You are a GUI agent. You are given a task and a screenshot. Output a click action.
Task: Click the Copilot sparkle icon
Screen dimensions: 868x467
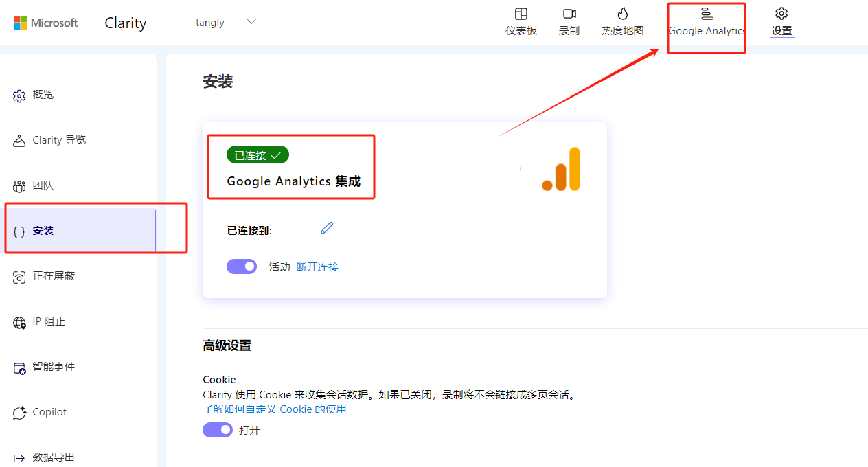19,413
